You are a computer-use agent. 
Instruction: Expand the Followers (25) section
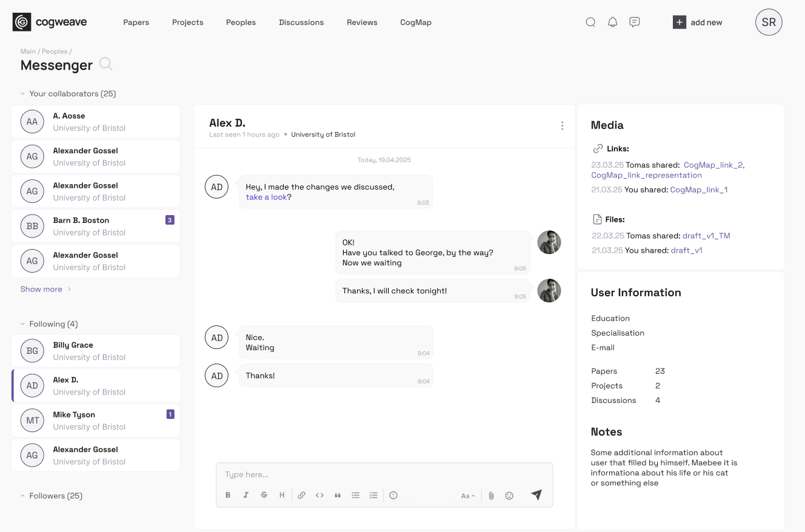(x=23, y=496)
